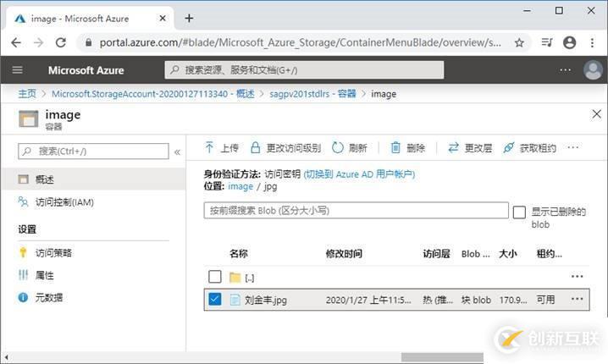Check the [..] parent folder checkbox

[x=215, y=277]
